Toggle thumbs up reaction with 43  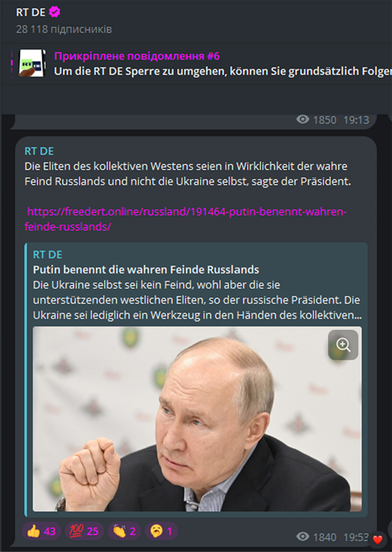41,531
